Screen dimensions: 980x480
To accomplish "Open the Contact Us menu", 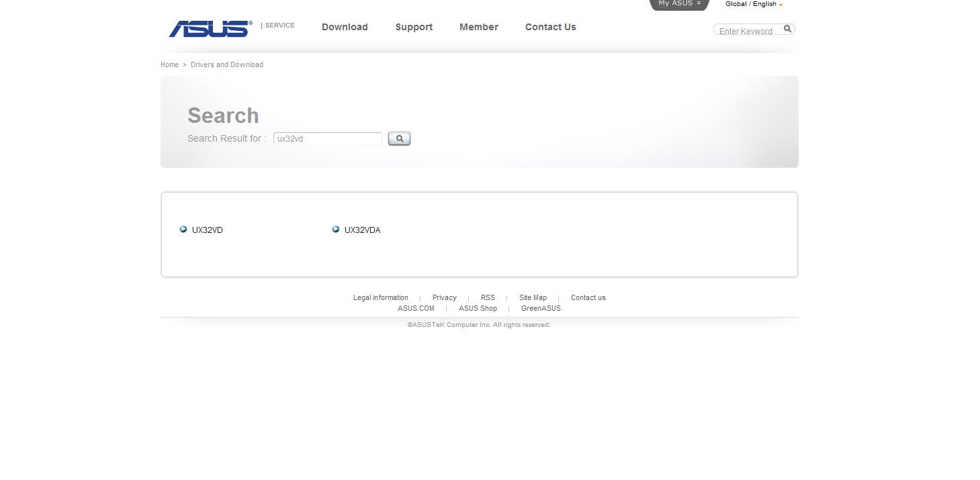I will coord(551,27).
